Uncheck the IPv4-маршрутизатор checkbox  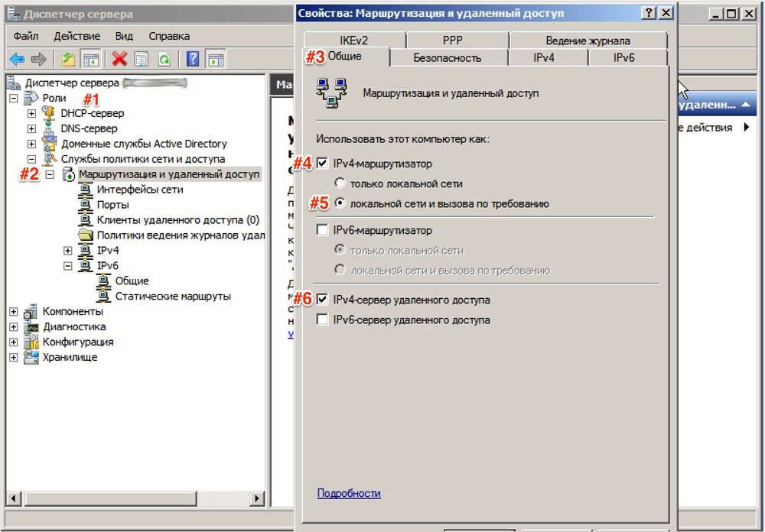(x=323, y=163)
